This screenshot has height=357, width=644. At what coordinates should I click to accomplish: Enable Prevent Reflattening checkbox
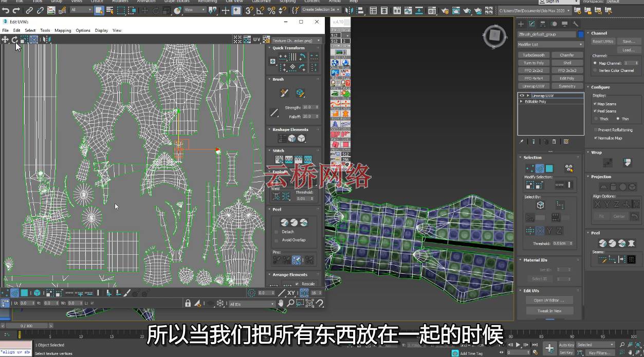pos(595,130)
